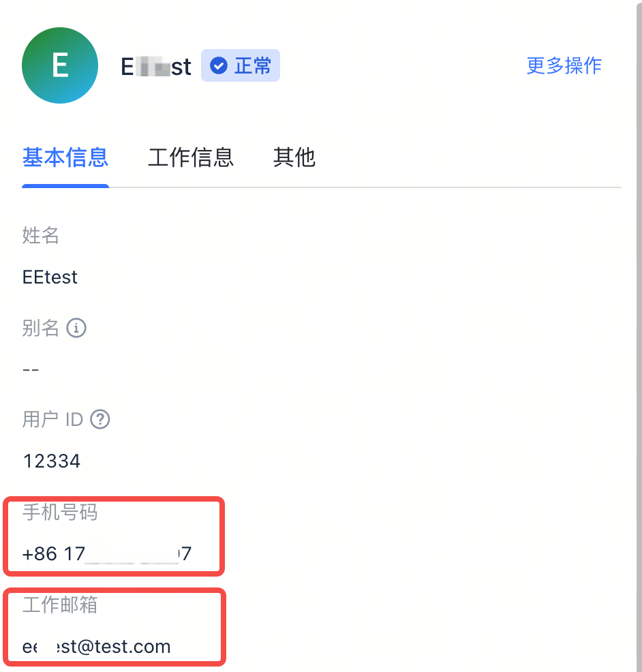The image size is (642, 672).
Task: Open the 更多操作 menu
Action: 564,65
